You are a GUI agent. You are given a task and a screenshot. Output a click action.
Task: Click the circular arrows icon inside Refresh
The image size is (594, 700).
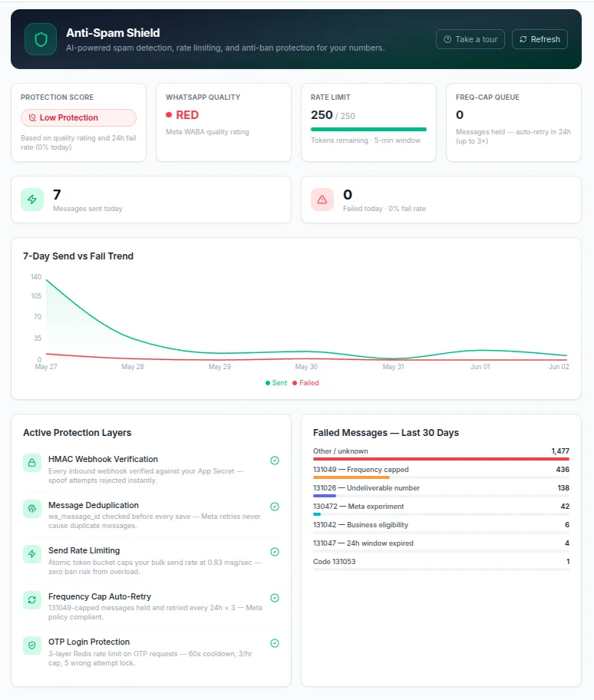click(x=523, y=39)
